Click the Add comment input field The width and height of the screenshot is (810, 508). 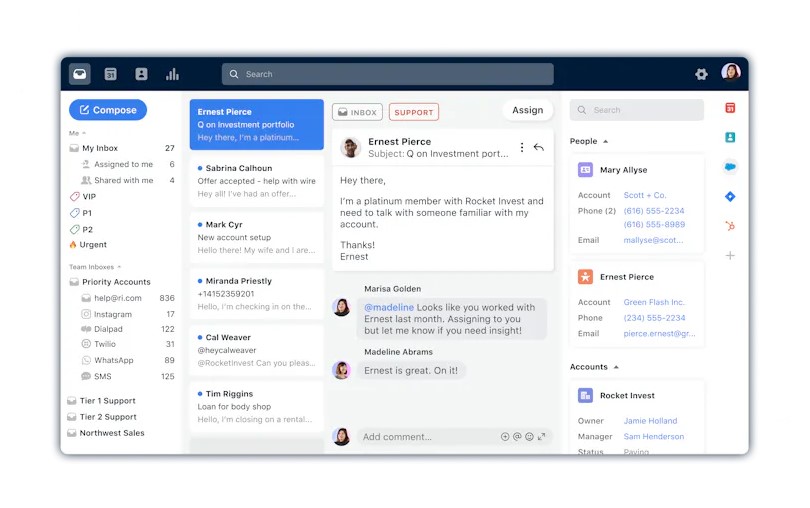tap(455, 437)
